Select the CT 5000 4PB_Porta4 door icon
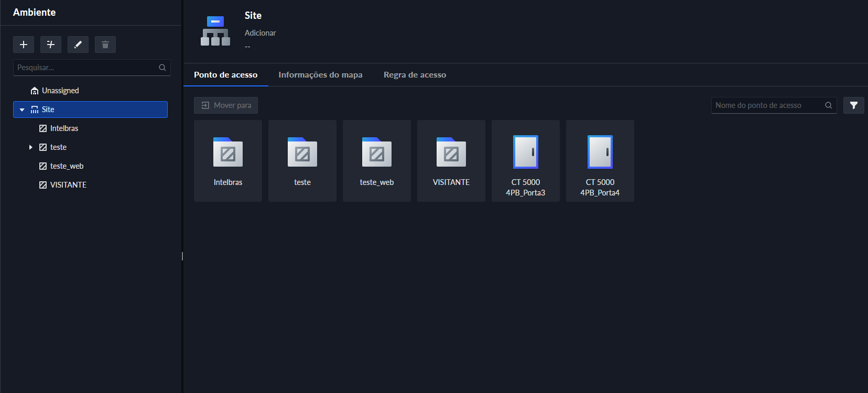 [x=600, y=152]
